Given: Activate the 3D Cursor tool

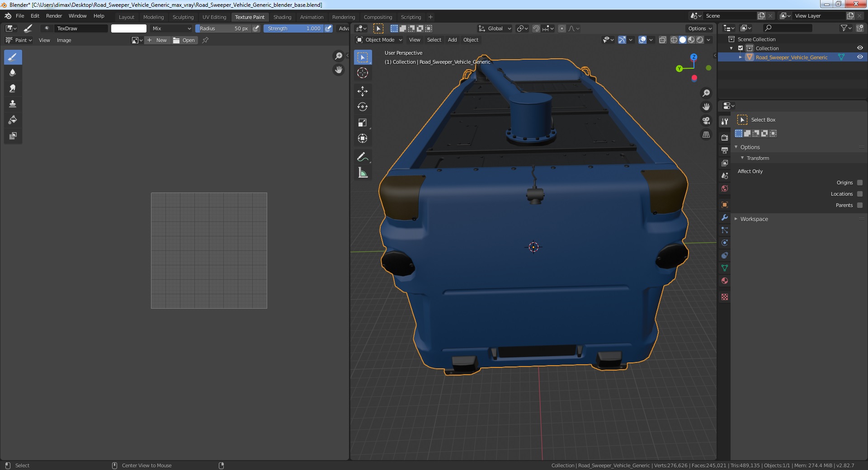Looking at the screenshot, I should (363, 73).
